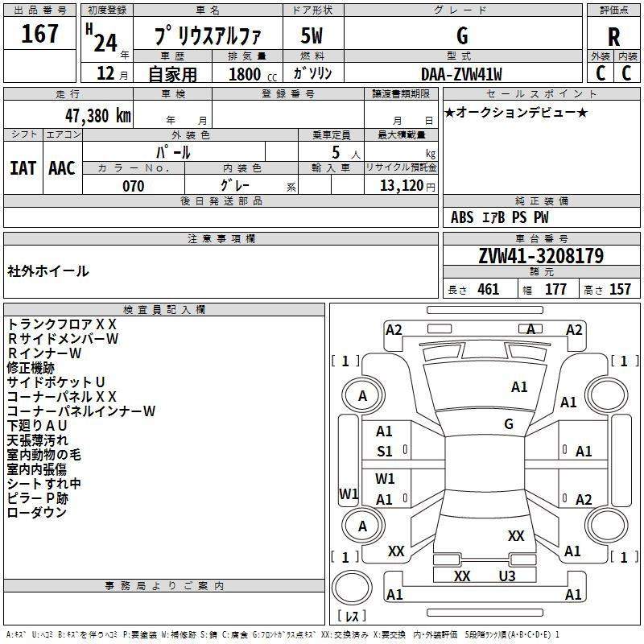Select the width value 177

[555, 289]
